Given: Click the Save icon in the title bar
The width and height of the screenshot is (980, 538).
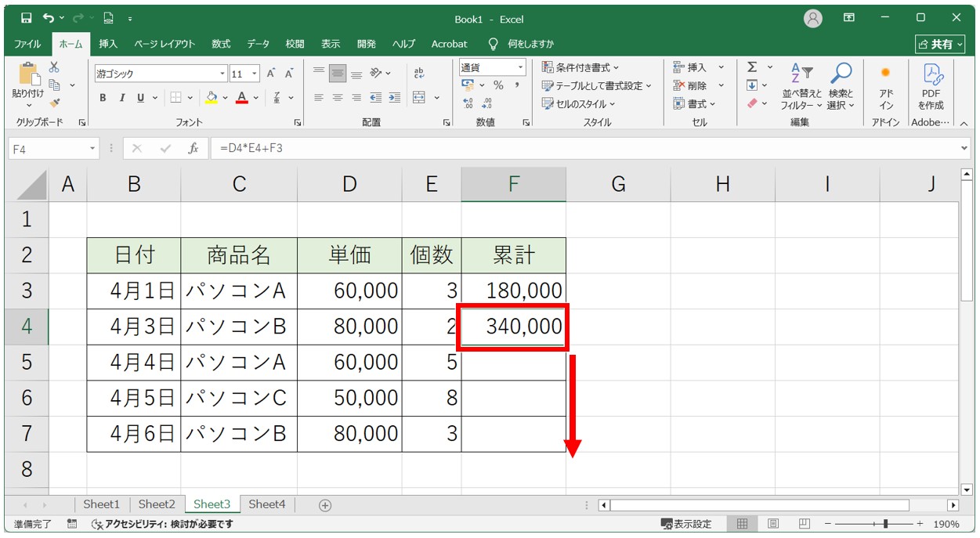Looking at the screenshot, I should tap(27, 18).
